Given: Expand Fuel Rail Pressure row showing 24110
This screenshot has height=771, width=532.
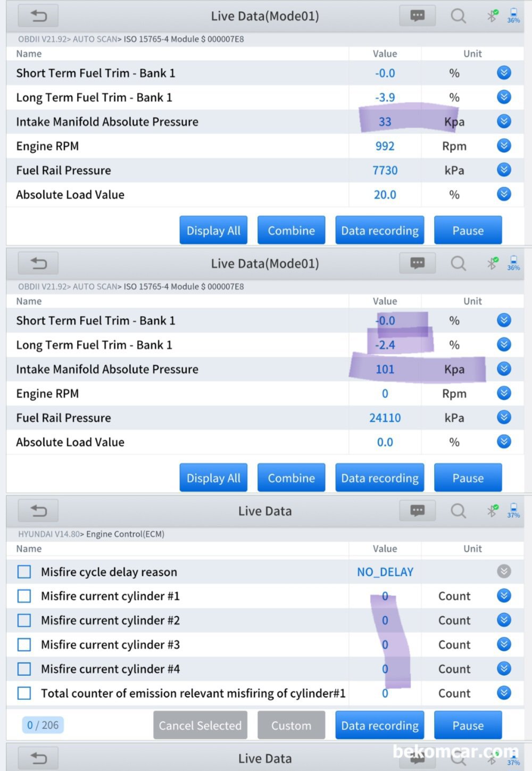Looking at the screenshot, I should tap(504, 418).
